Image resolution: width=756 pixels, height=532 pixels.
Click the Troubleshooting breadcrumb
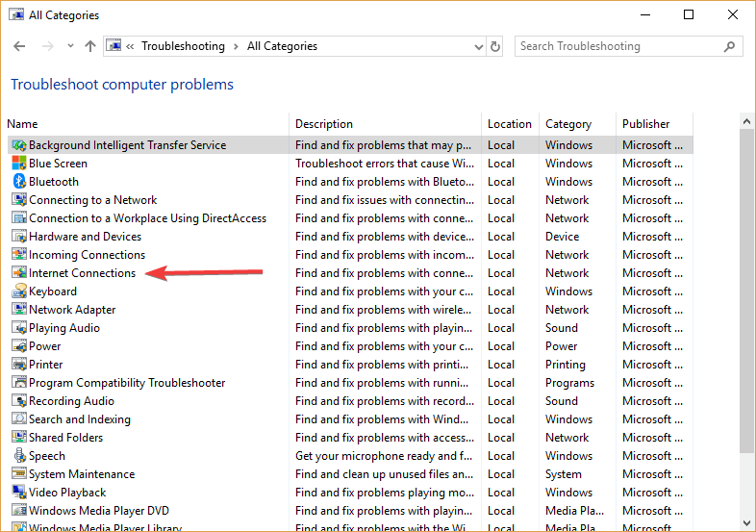[183, 46]
